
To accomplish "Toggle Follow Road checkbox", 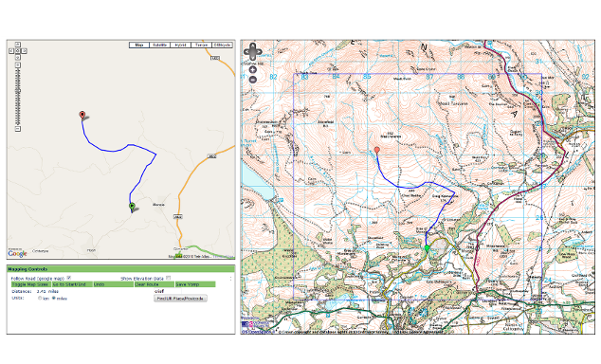I will pyautogui.click(x=69, y=278).
